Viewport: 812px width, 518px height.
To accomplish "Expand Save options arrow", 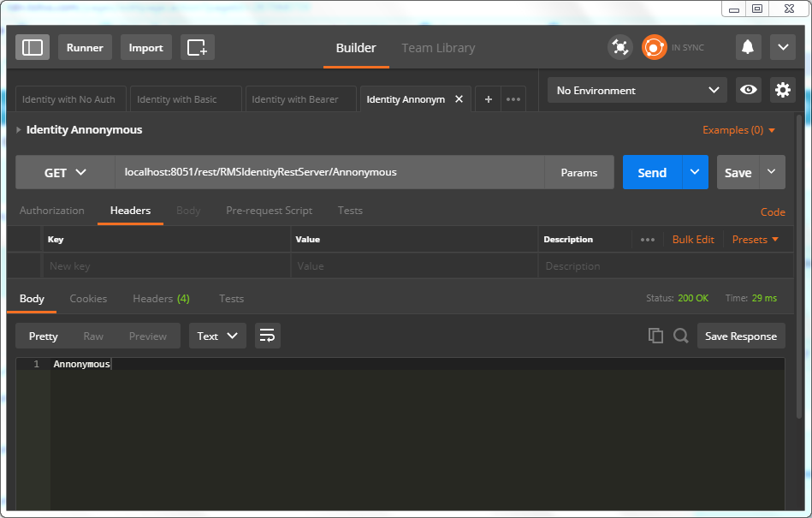I will click(x=772, y=172).
